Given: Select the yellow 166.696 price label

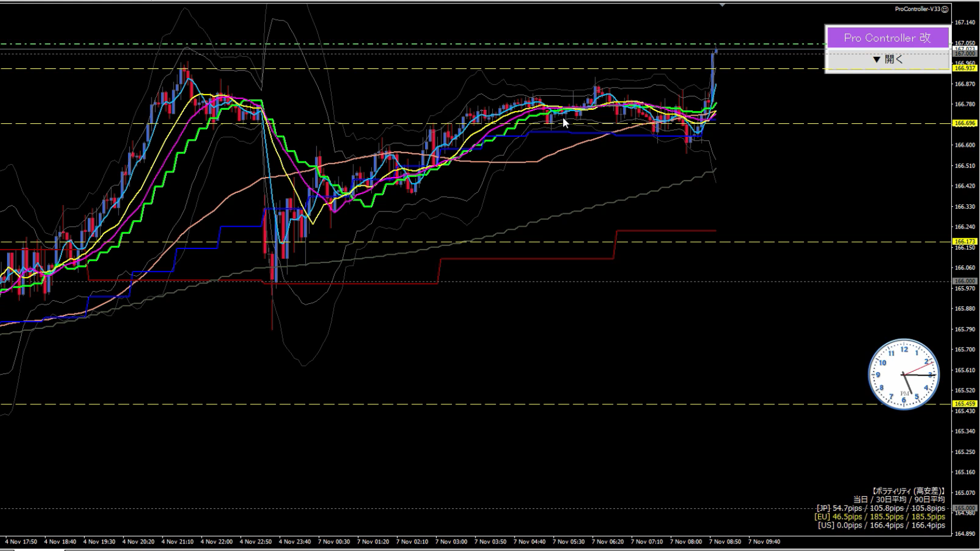Looking at the screenshot, I should 965,123.
